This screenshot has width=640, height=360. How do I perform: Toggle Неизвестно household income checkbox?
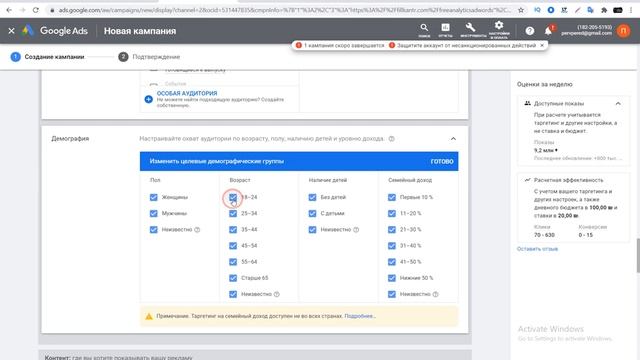[x=392, y=294]
